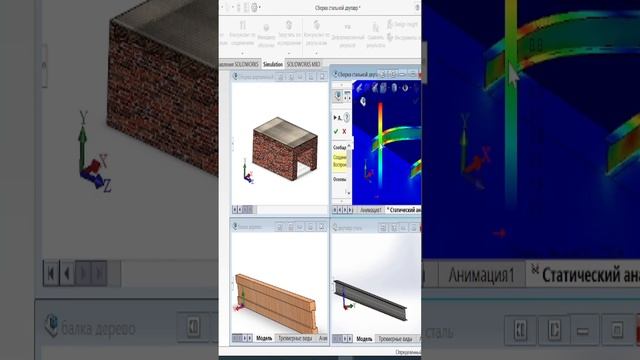The width and height of the screenshot is (640, 360).
Task: Click leftmost tab-scroll arrow in analysis window
Action: pos(335,210)
